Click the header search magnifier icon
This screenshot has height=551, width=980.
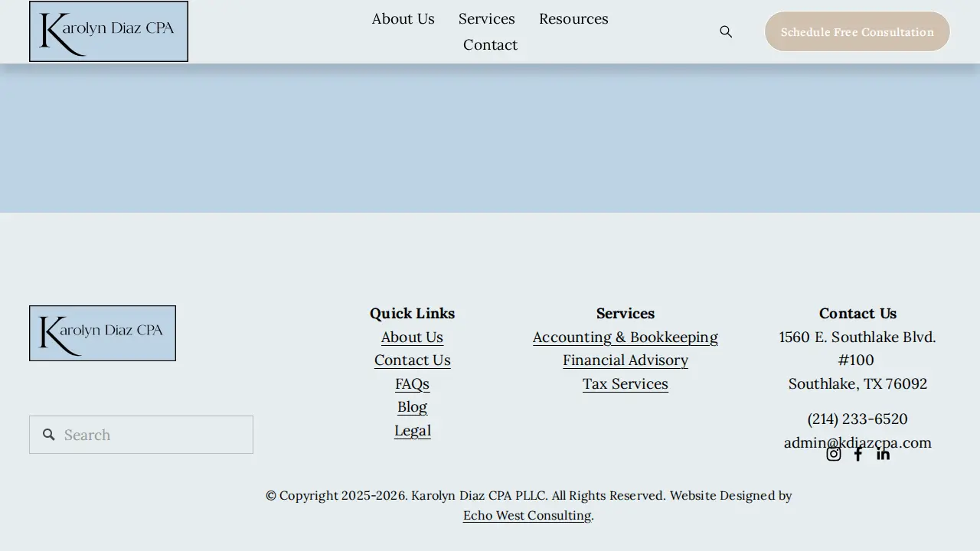(x=726, y=31)
